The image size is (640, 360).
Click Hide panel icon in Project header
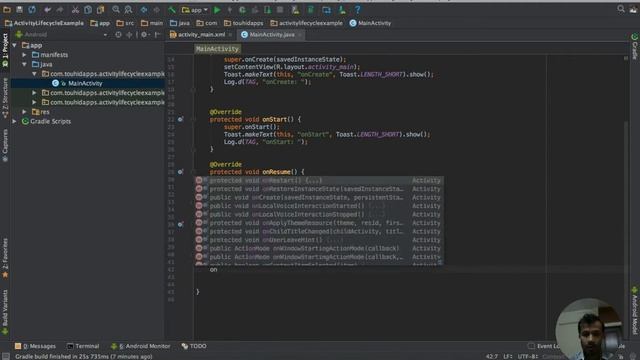[157, 35]
